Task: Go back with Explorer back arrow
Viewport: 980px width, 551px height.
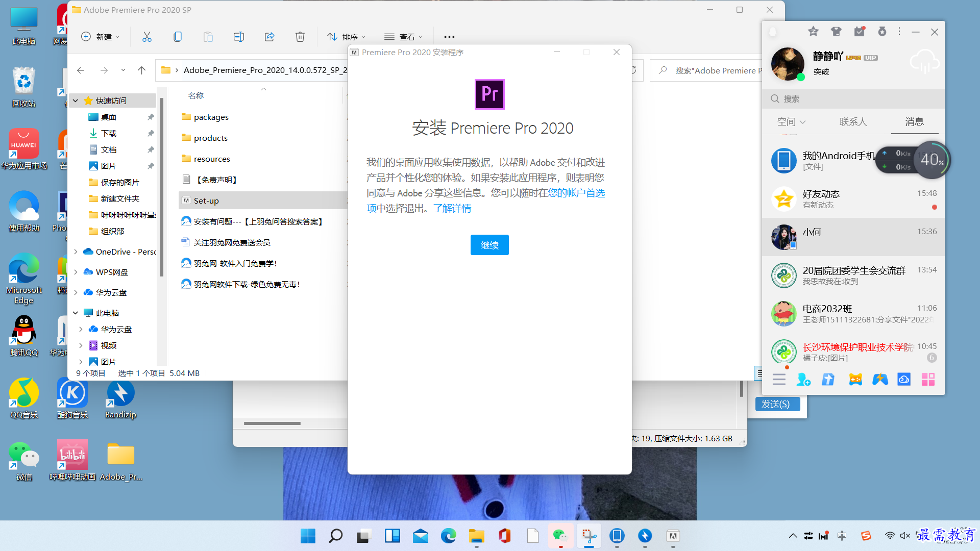Action: 81,70
